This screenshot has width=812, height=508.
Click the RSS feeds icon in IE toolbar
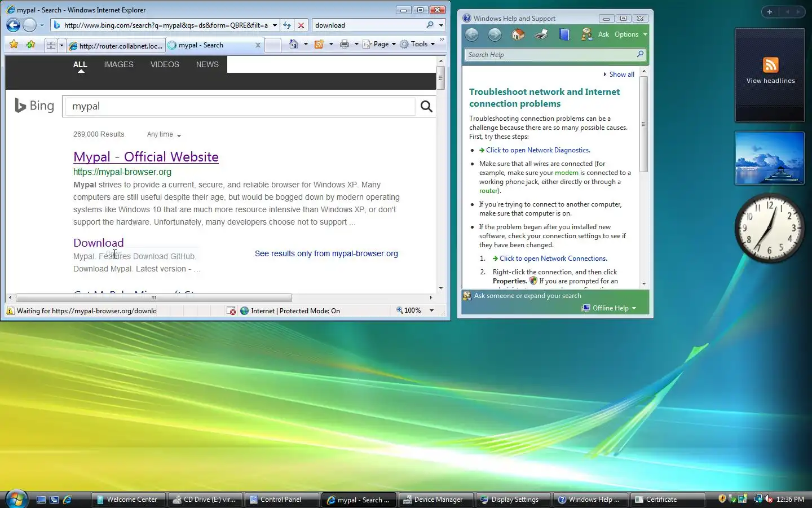[319, 44]
